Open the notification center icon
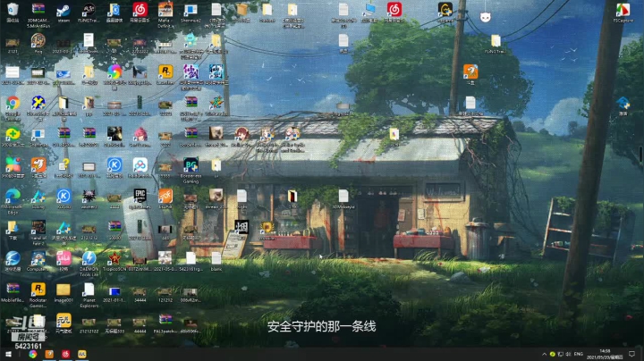The width and height of the screenshot is (644, 361). tap(632, 354)
